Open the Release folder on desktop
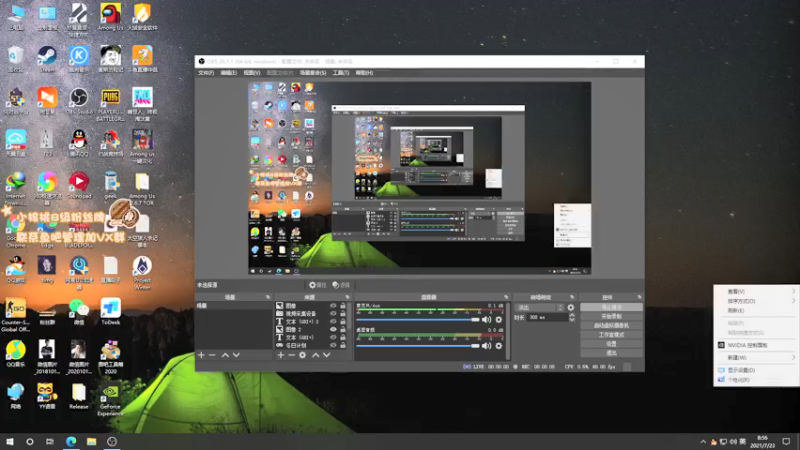This screenshot has height=450, width=800. click(79, 396)
